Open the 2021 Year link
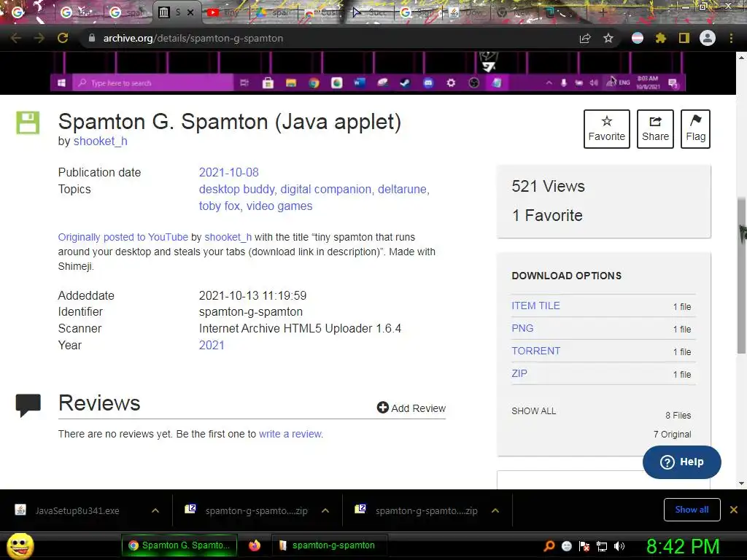The width and height of the screenshot is (747, 560). 212,345
